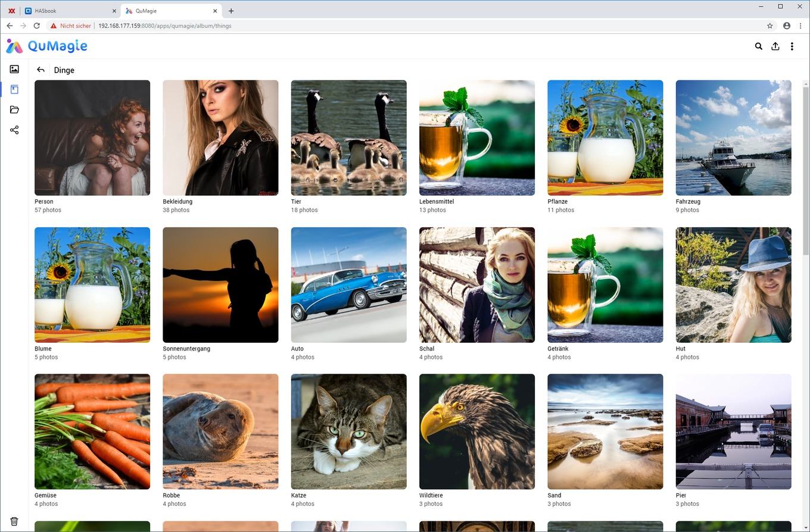810x532 pixels.
Task: Open the Folders sidebar icon
Action: pos(14,109)
